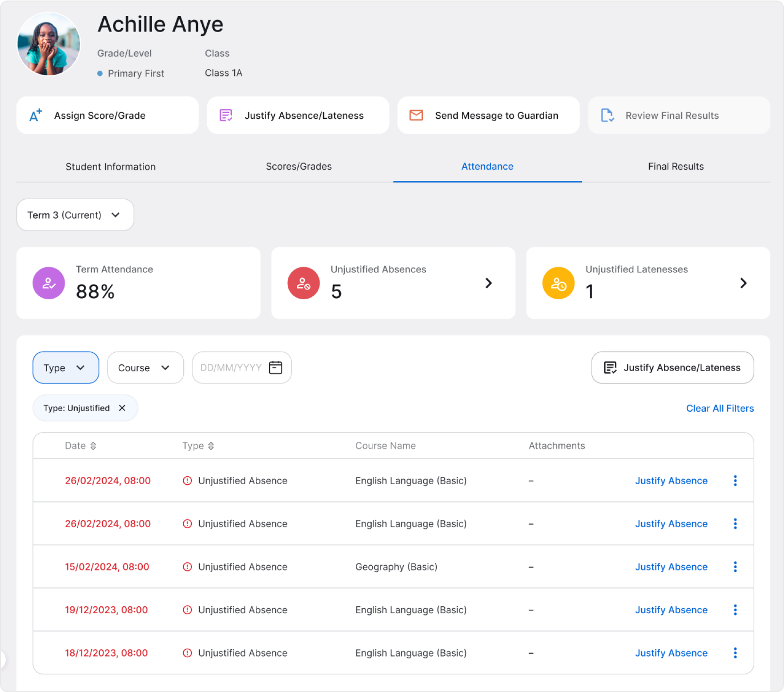
Task: Open more options for 18/12/2023 absence row
Action: point(735,653)
